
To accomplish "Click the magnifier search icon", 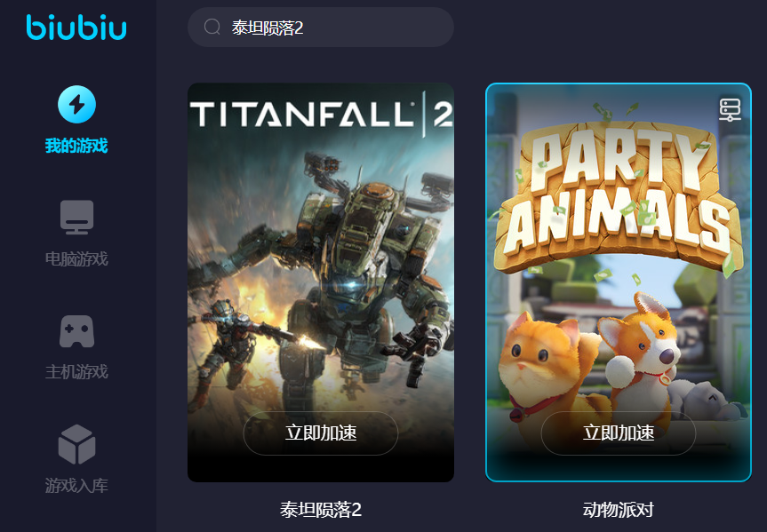I will tap(212, 27).
